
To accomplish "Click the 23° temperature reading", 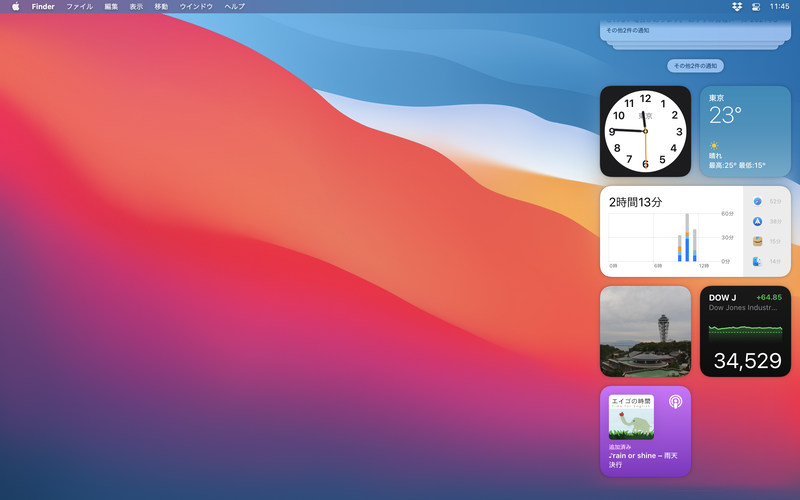I will click(725, 115).
